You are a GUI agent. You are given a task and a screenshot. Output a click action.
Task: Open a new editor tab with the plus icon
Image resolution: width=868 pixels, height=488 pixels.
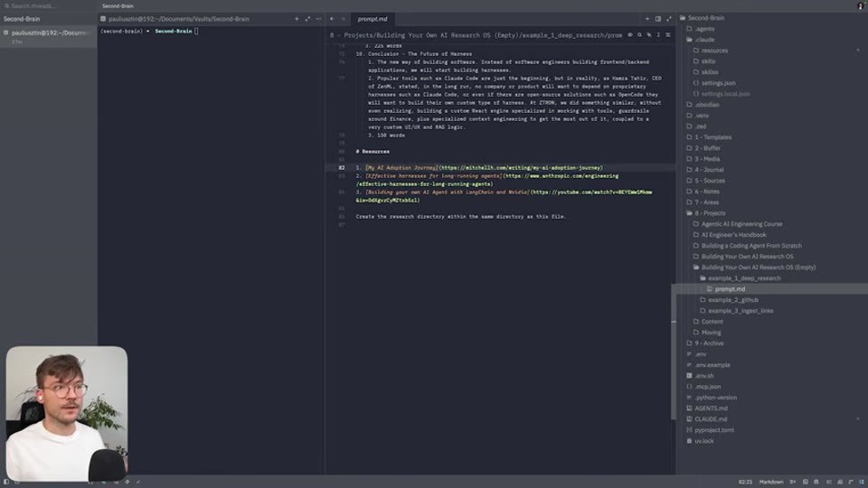647,19
